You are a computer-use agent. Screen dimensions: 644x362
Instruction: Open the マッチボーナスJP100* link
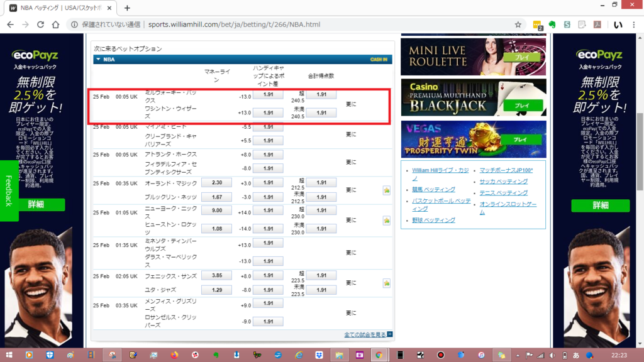point(506,170)
